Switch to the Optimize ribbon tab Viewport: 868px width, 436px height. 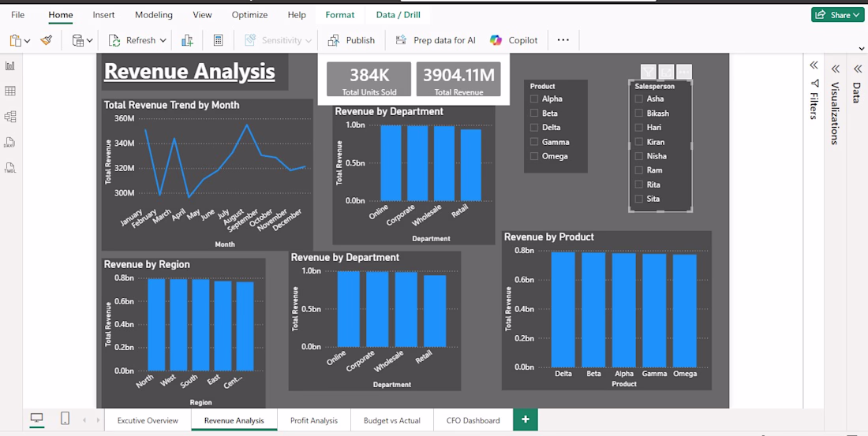point(249,15)
